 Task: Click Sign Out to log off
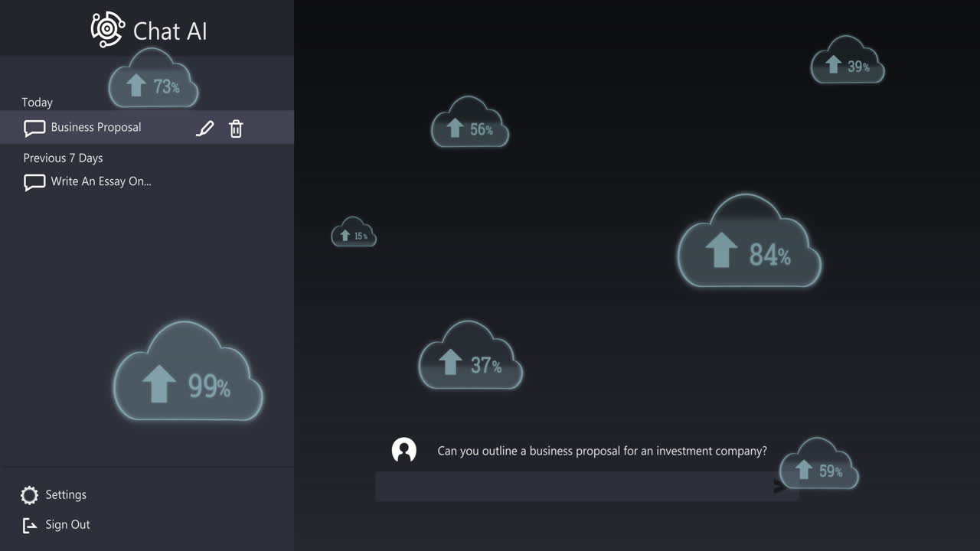pos(68,525)
